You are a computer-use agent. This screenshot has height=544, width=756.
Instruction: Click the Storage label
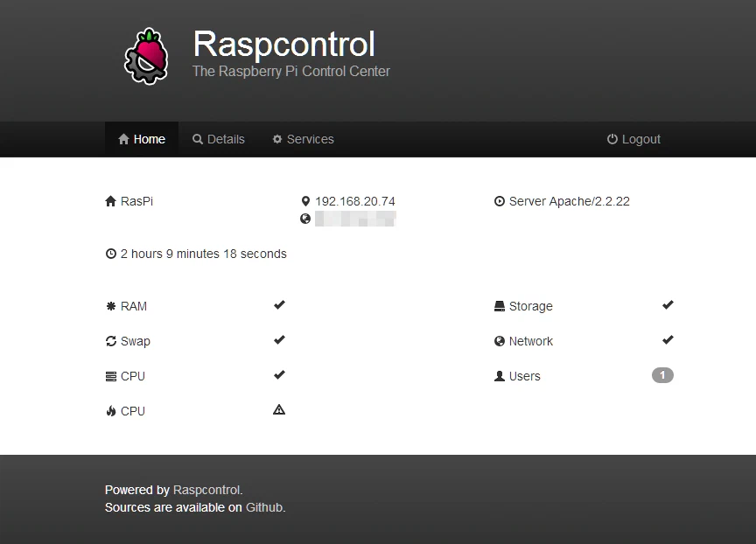[531, 306]
